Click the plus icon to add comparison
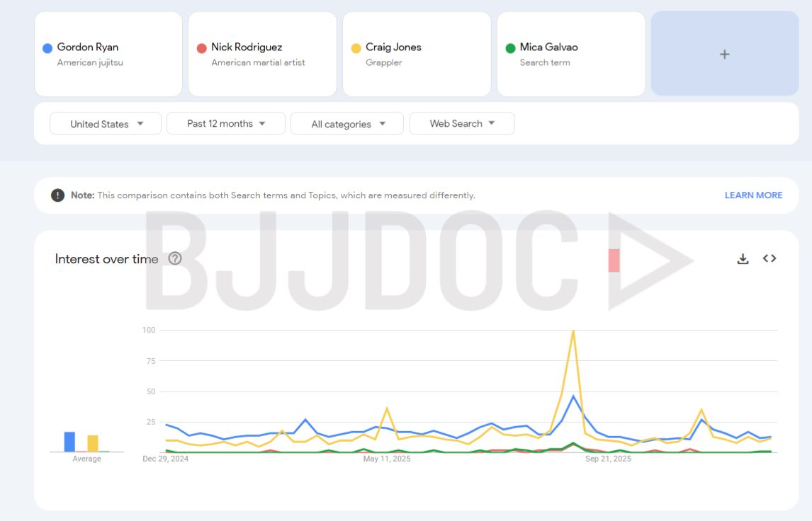 [x=724, y=54]
